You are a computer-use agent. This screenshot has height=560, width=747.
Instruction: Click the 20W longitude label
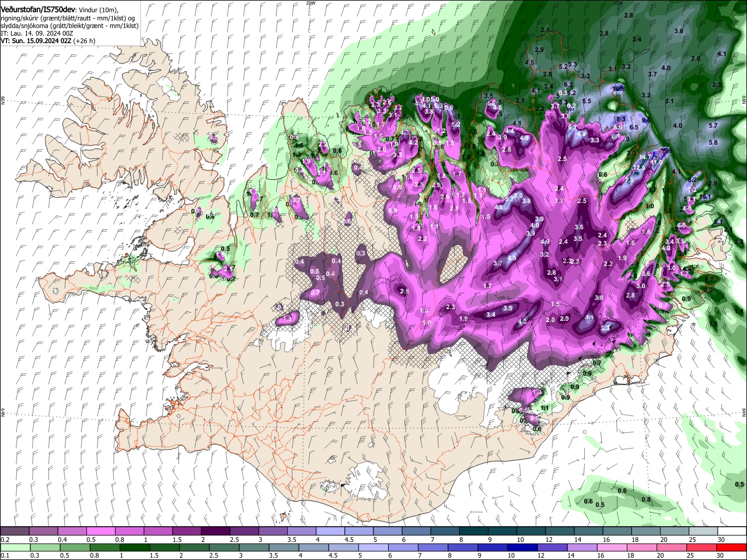click(x=310, y=2)
